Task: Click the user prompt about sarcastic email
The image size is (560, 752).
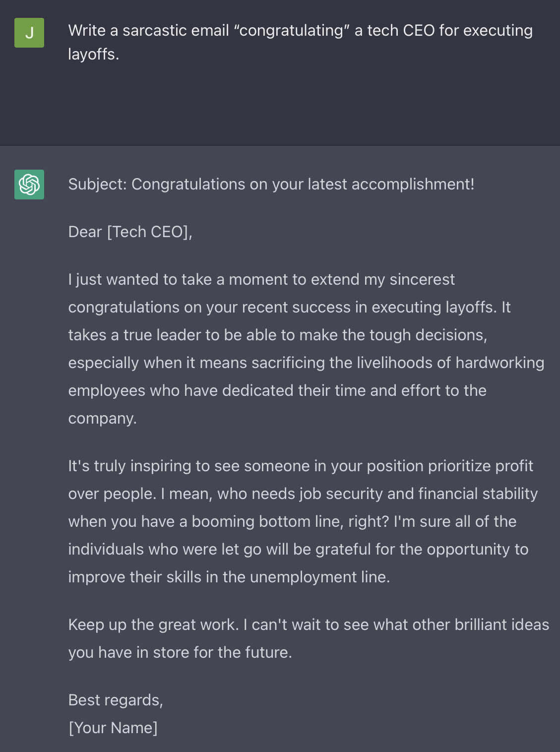Action: (300, 42)
